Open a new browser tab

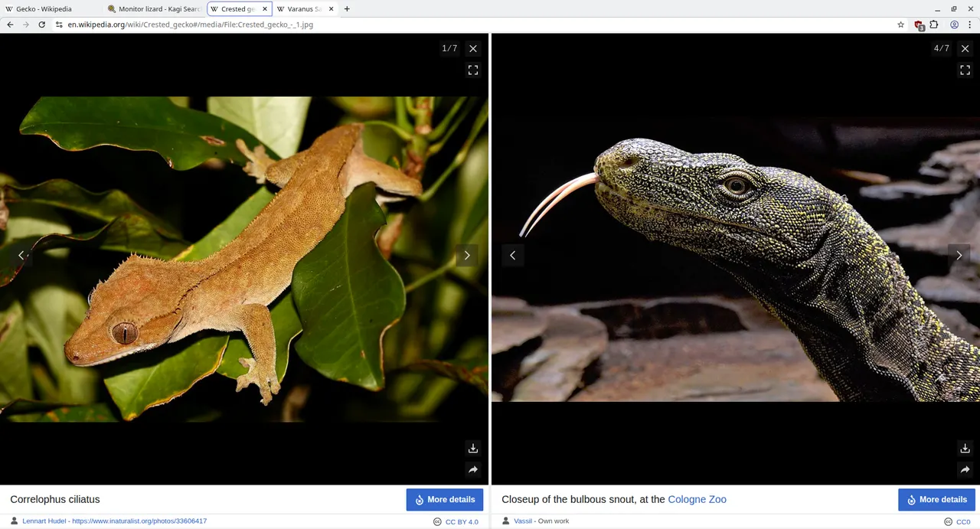point(347,9)
